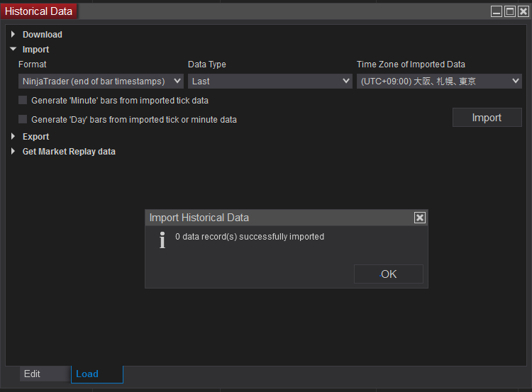Enable generating 'Minute' bars from tick data

(23, 101)
